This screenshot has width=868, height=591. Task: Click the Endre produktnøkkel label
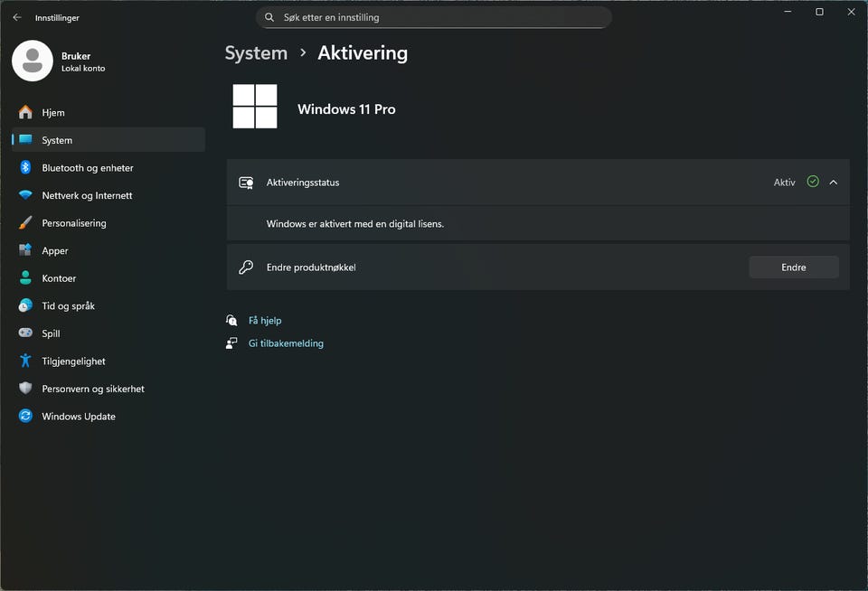point(311,267)
